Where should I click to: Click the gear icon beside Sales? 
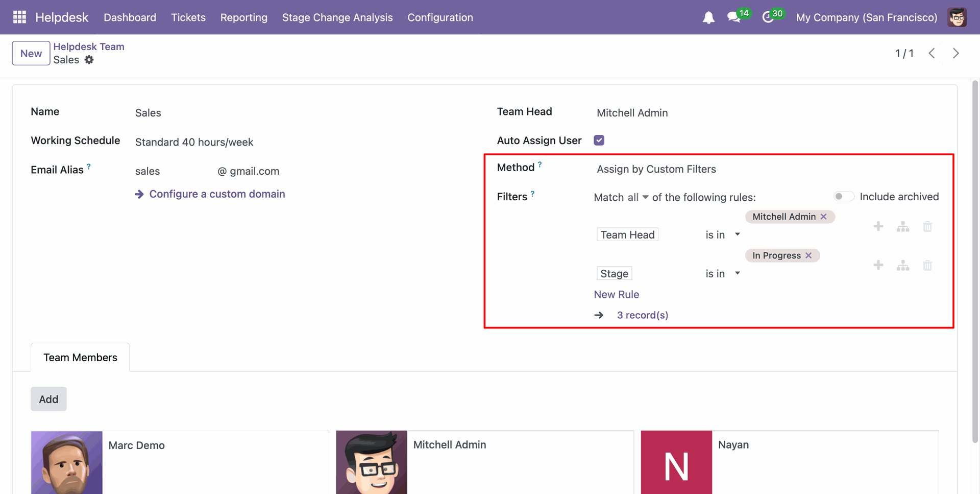point(89,60)
